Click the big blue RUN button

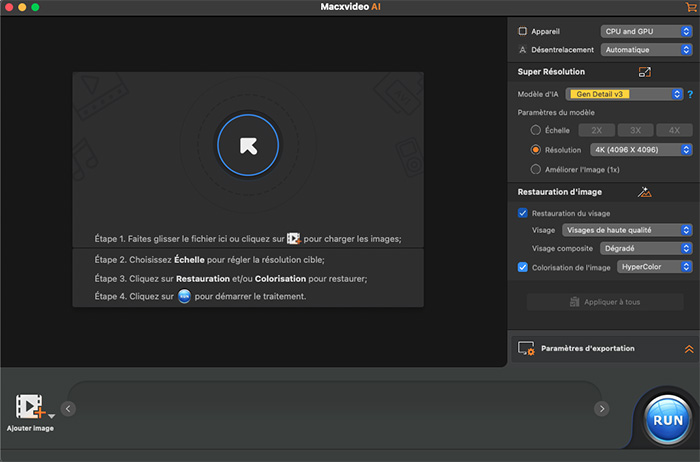pos(667,420)
